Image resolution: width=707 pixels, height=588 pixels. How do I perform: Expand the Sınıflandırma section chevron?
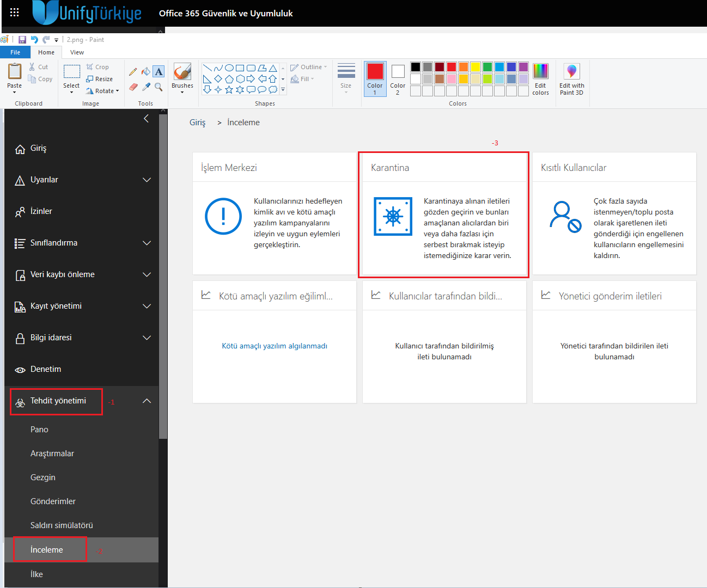[x=147, y=243]
